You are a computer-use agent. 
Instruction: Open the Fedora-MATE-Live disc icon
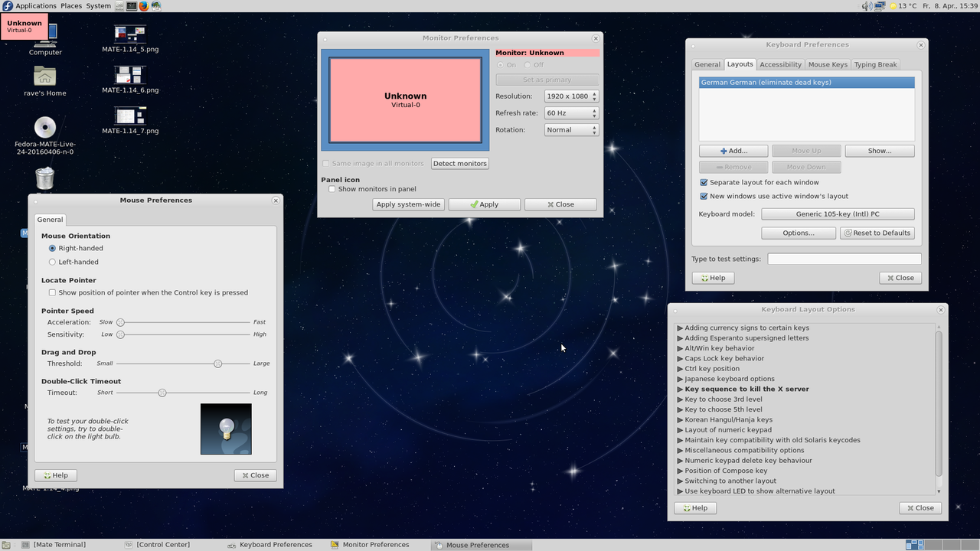point(45,127)
